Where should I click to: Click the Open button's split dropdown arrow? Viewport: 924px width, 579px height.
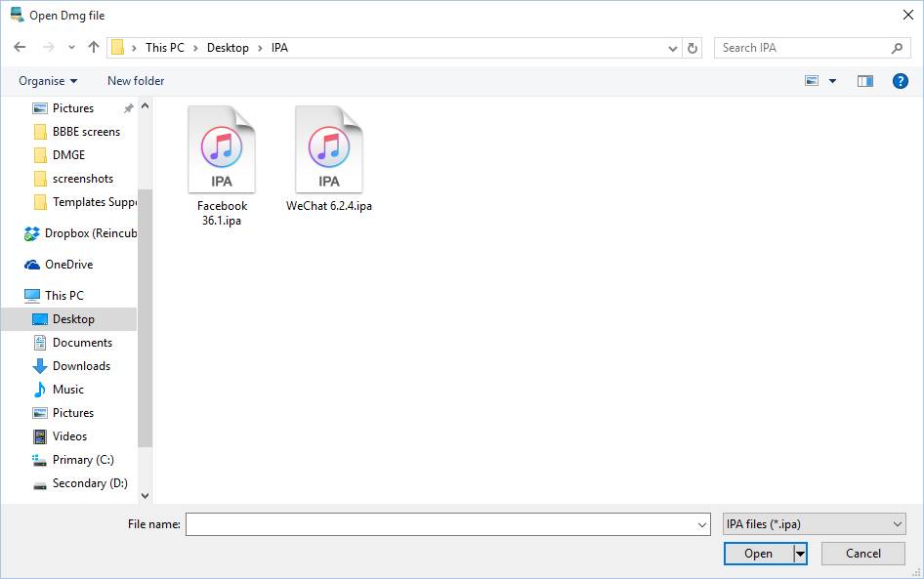[x=800, y=554]
